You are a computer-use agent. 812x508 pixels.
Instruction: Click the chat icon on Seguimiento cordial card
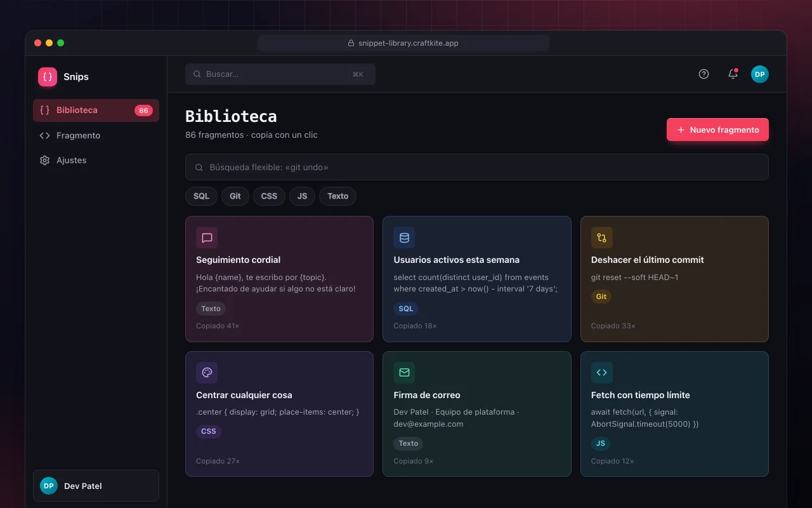207,237
